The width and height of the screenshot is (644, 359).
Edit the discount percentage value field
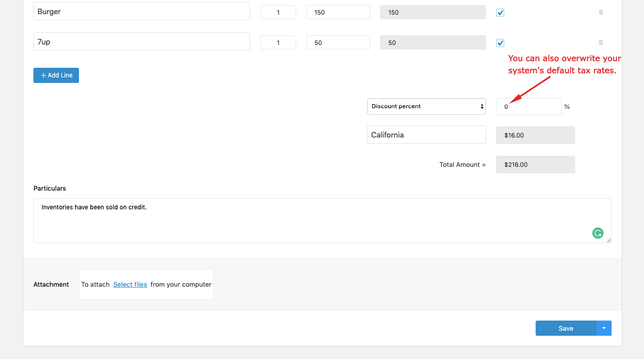click(529, 106)
